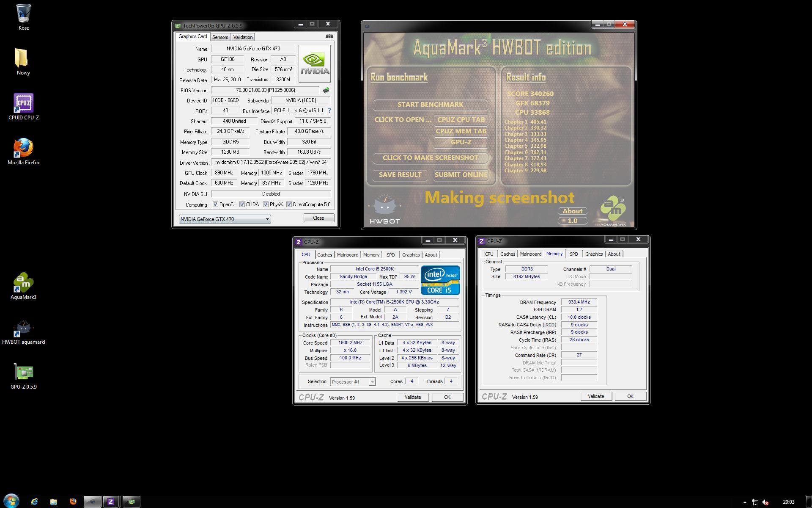This screenshot has height=508, width=812.
Task: Click CPUZ MEM TAB button in AquaMark
Action: click(461, 131)
